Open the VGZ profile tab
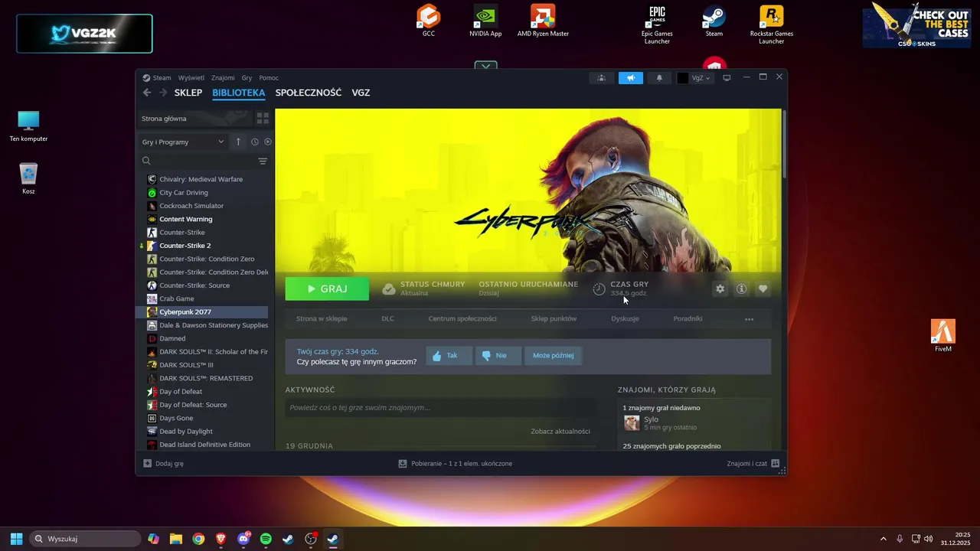The image size is (980, 551). coord(361,93)
